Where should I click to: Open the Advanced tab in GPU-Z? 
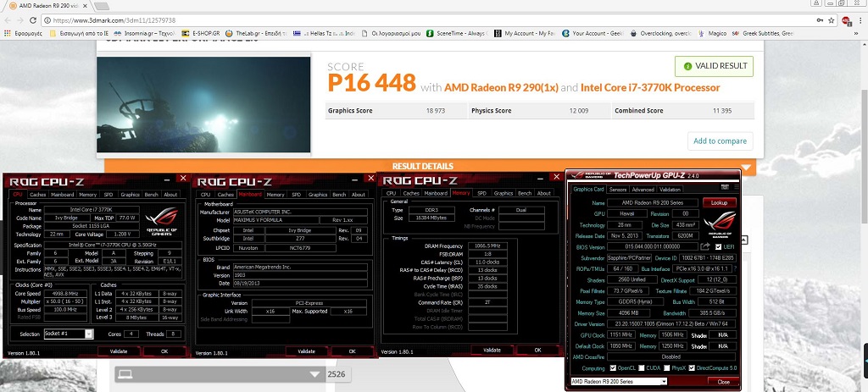(x=643, y=189)
